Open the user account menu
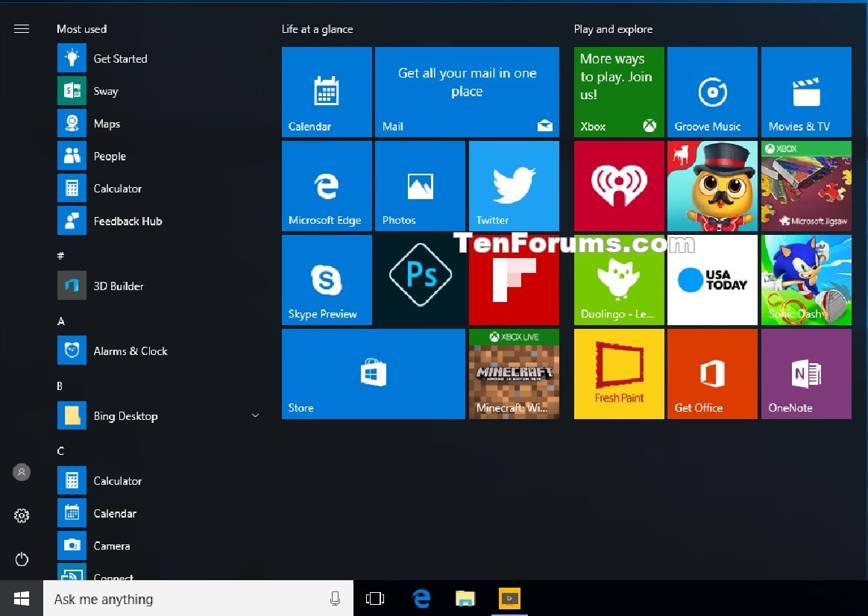 pos(22,471)
